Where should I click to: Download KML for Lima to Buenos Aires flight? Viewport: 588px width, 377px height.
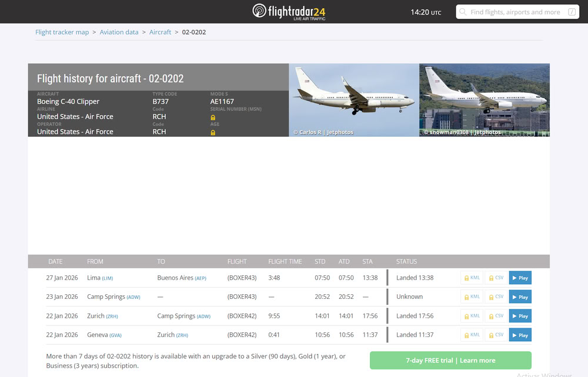[472, 278]
